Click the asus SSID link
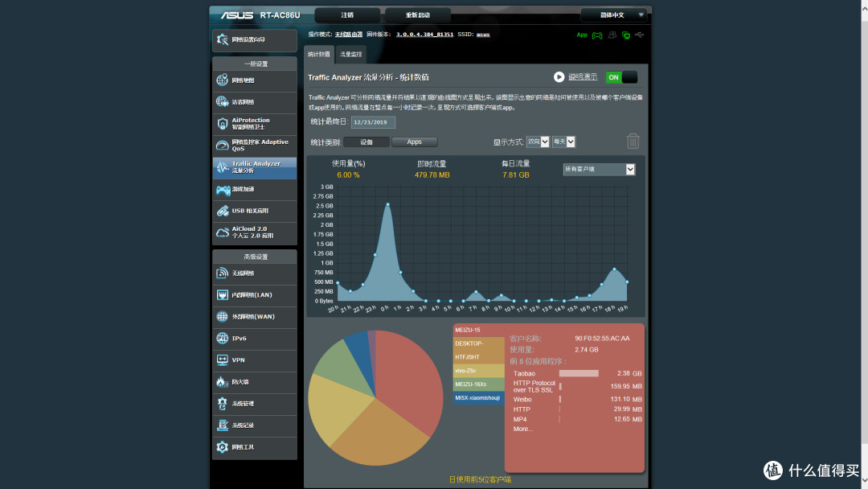The width and height of the screenshot is (868, 489). click(483, 35)
